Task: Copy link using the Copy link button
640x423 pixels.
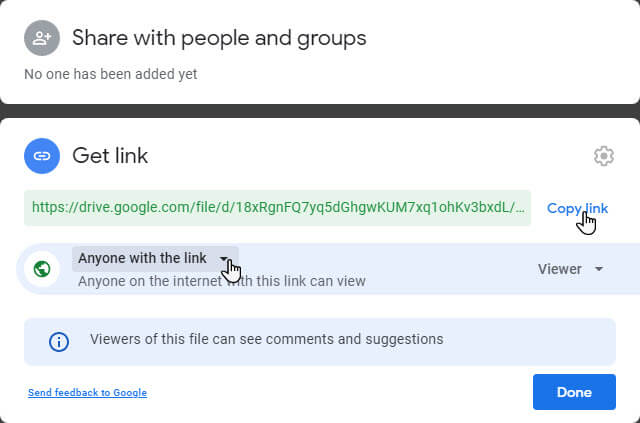Action: tap(577, 208)
